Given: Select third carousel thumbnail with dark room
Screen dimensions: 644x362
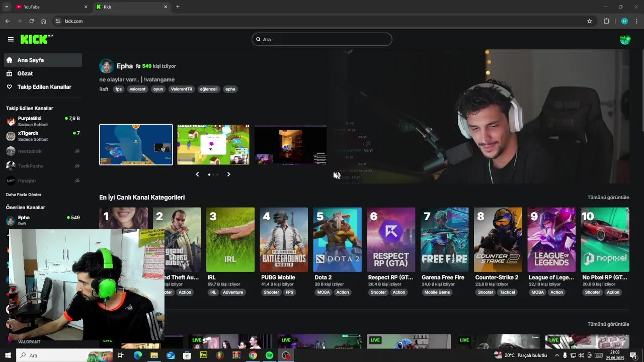Looking at the screenshot, I should pos(291,145).
